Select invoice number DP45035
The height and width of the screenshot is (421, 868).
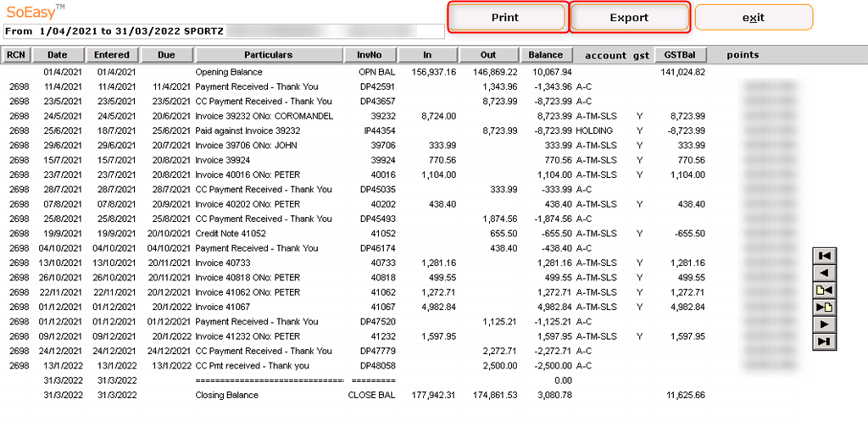click(x=377, y=189)
